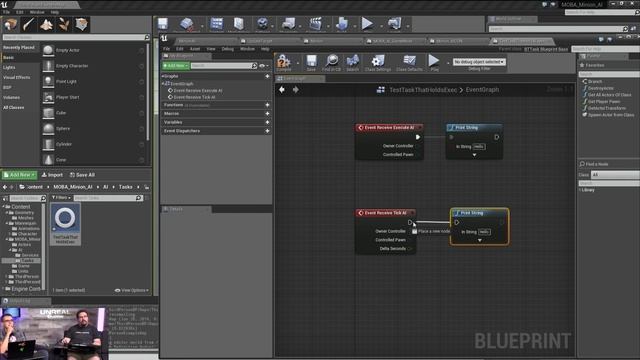
Task: Open content browser Add New dropdown
Action: (x=20, y=175)
